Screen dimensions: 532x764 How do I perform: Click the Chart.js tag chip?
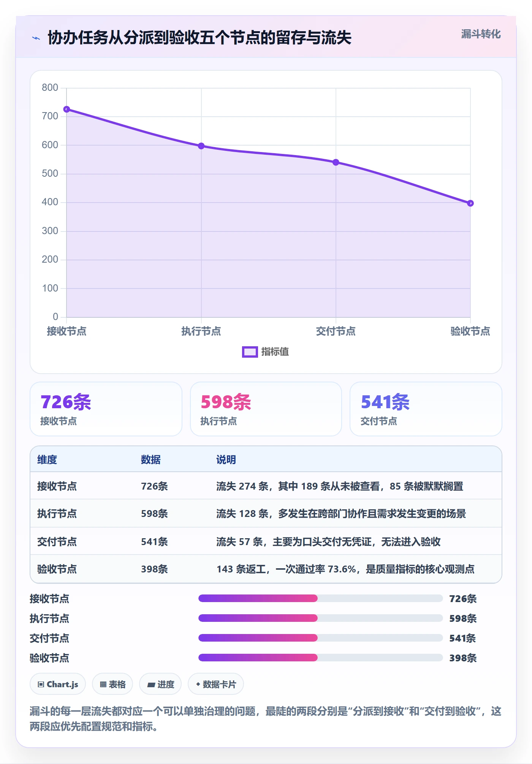[x=58, y=685]
